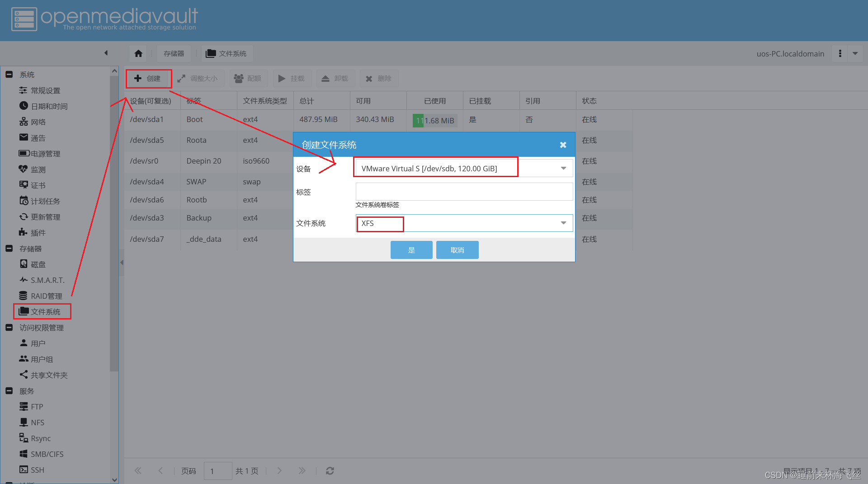Collapse the 访问权限管理 tree section
Image resolution: width=868 pixels, height=484 pixels.
click(x=9, y=328)
